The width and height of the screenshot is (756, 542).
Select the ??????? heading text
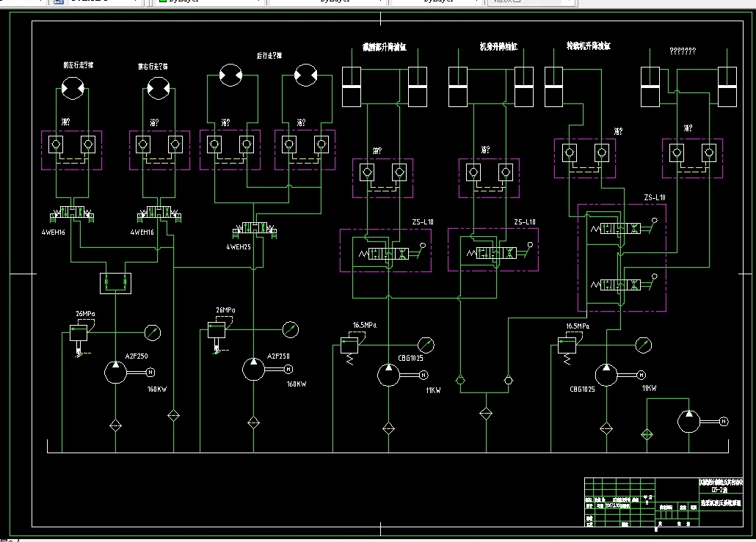point(683,51)
